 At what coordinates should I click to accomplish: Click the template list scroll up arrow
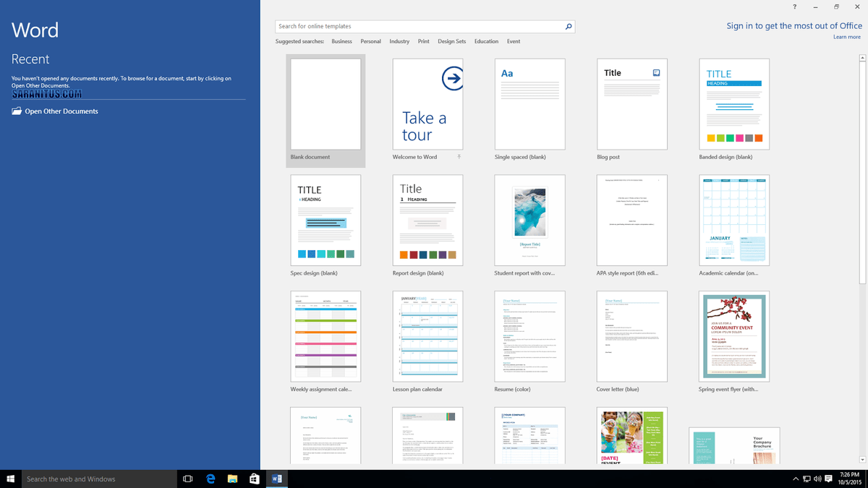coord(862,56)
